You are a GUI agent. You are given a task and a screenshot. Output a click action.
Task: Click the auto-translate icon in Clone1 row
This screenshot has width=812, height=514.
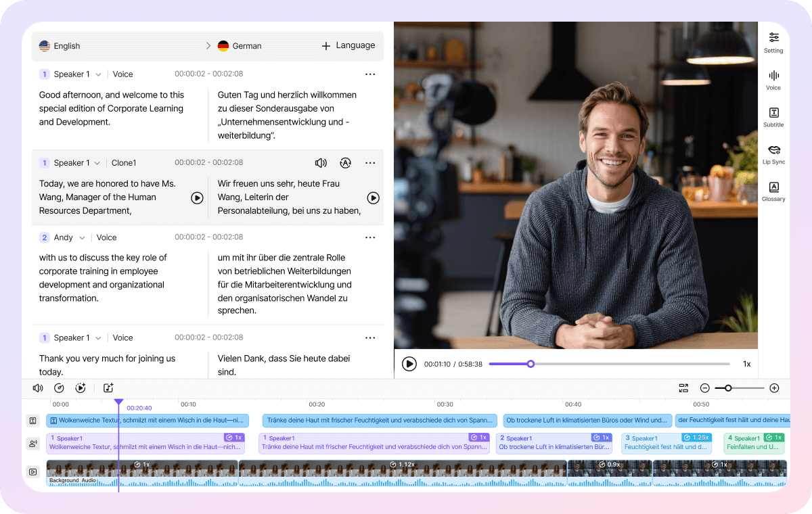[345, 163]
